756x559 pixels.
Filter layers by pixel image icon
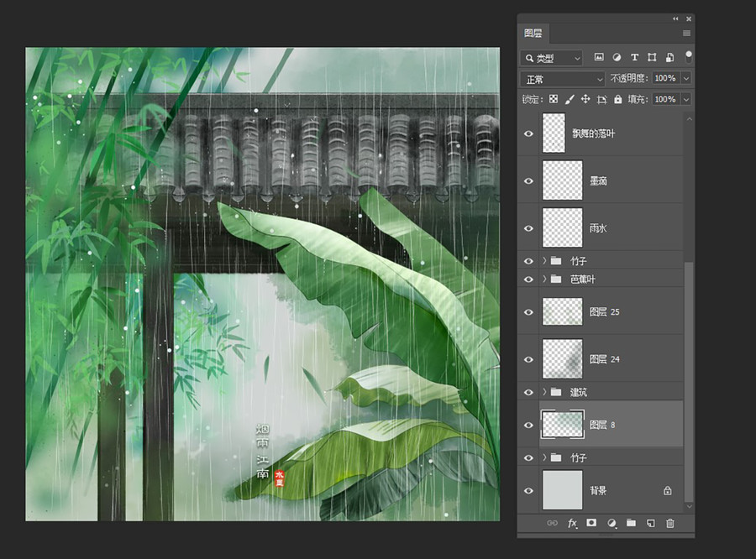(599, 57)
